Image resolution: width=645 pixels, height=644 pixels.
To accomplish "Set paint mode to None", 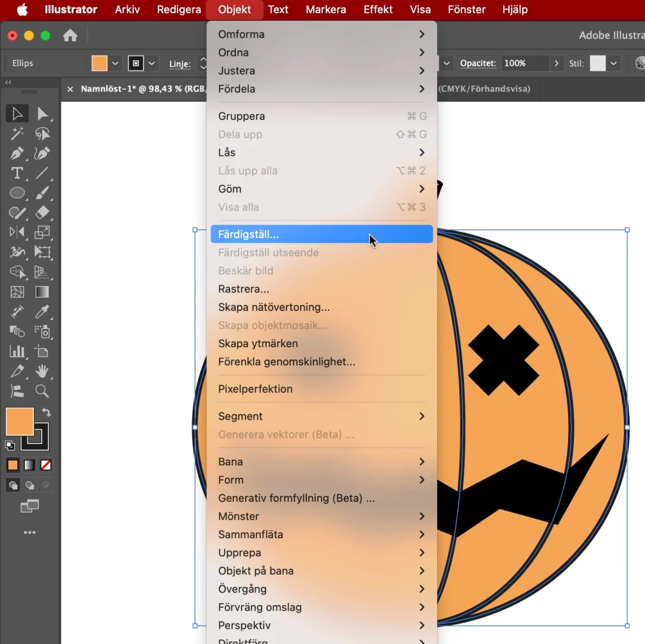I will tap(46, 465).
